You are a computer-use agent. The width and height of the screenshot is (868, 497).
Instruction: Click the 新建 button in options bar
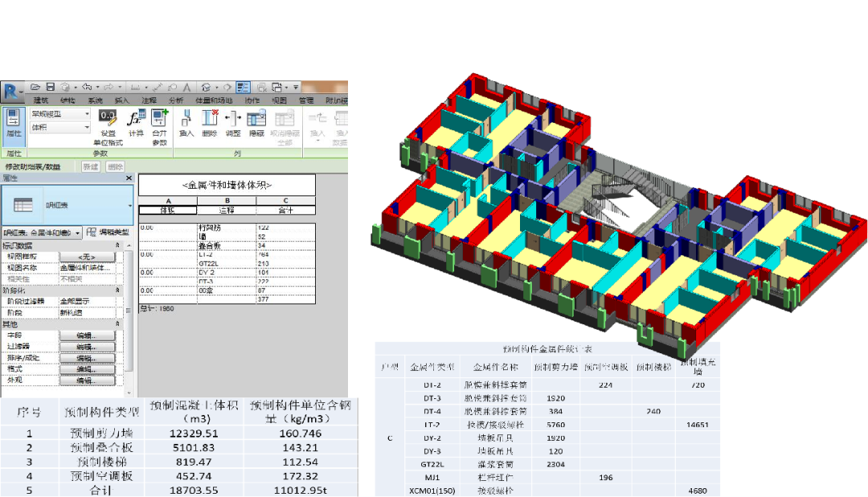pos(90,166)
